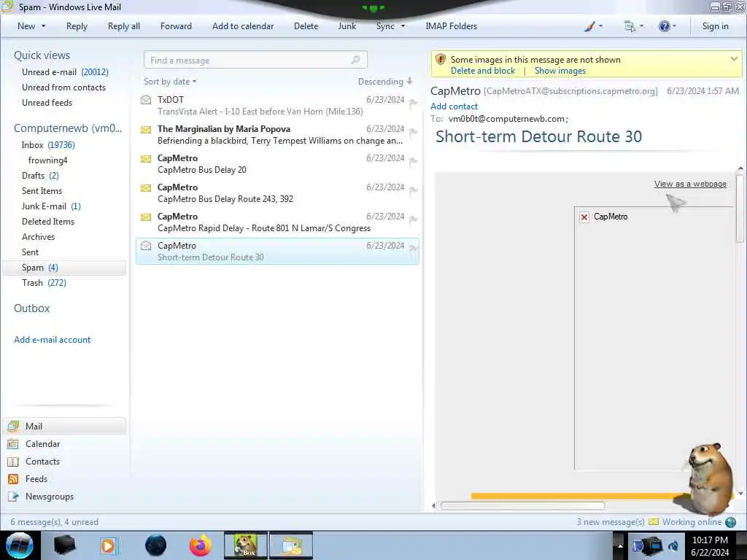Open Firefox from the taskbar
The height and width of the screenshot is (560, 747).
coord(201,545)
